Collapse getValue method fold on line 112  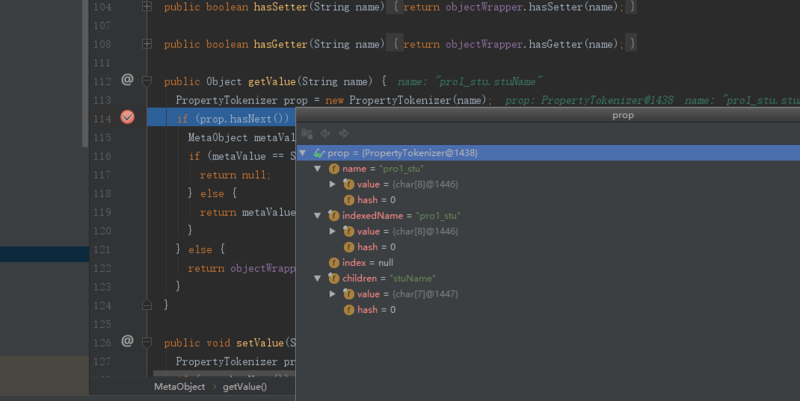pyautogui.click(x=147, y=81)
